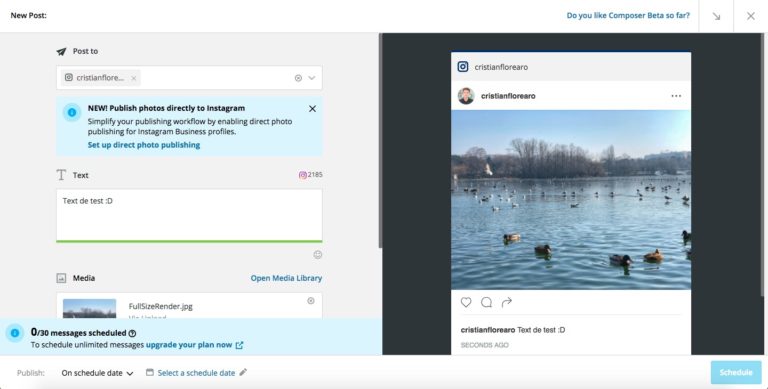Click the FullSizeRender.jpg file name
768x389 pixels.
(161, 306)
